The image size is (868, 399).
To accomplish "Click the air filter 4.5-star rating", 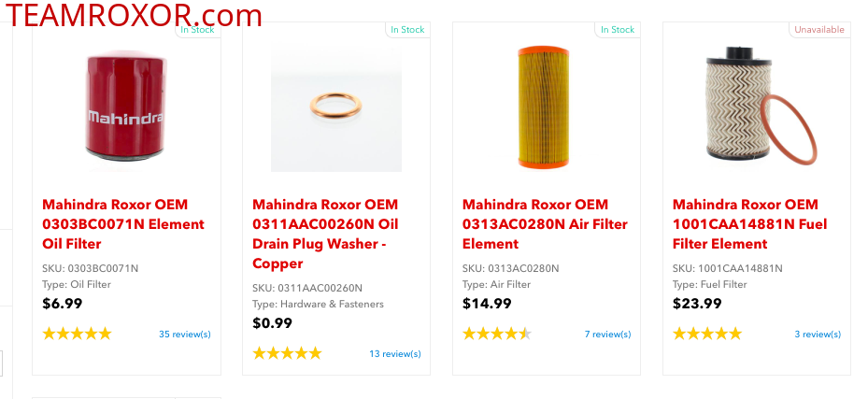I will pyautogui.click(x=497, y=334).
